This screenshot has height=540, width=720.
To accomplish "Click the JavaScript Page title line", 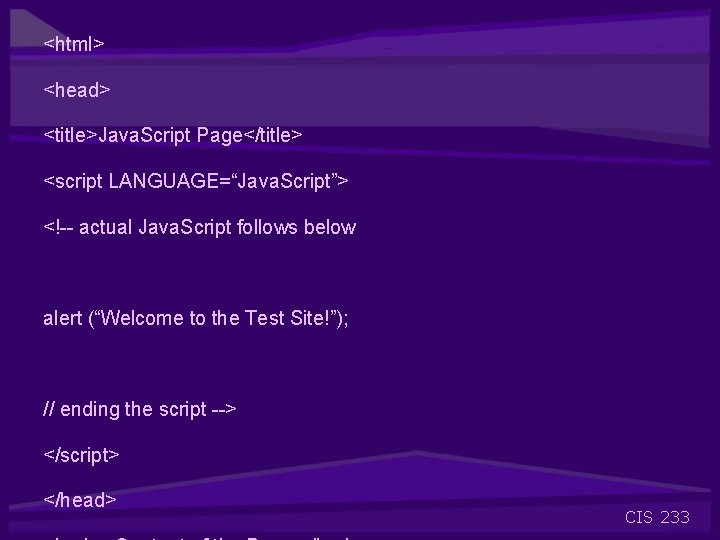I will pyautogui.click(x=173, y=135).
